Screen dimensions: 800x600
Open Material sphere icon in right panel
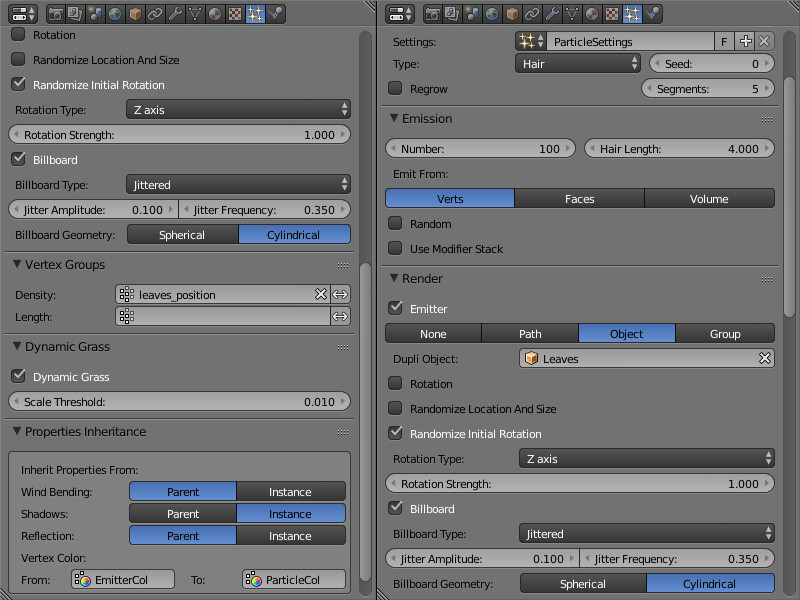point(592,14)
